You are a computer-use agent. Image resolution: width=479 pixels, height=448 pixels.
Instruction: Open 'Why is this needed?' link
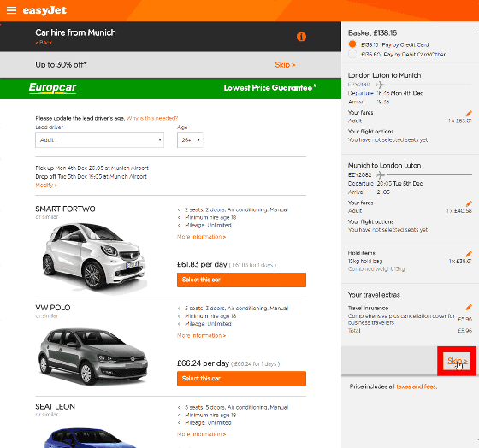coord(152,118)
